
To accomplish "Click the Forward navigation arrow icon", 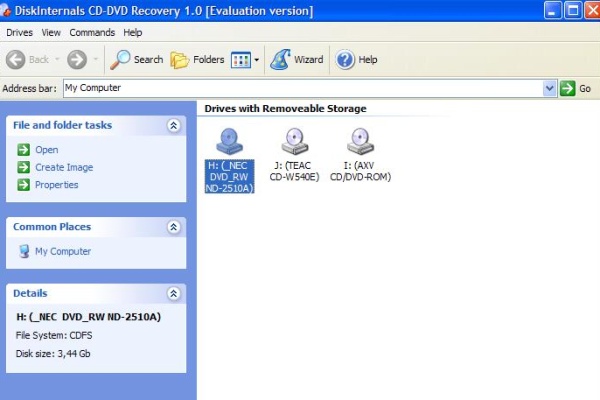I will (x=77, y=60).
